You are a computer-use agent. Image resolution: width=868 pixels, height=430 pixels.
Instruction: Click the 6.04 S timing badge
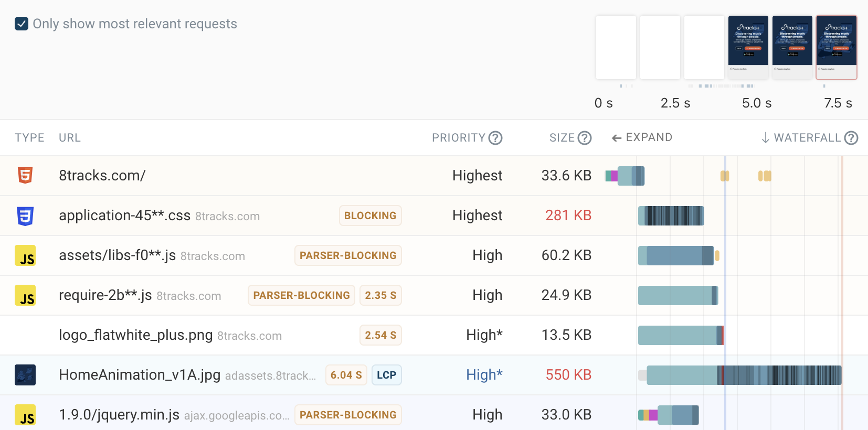point(346,375)
